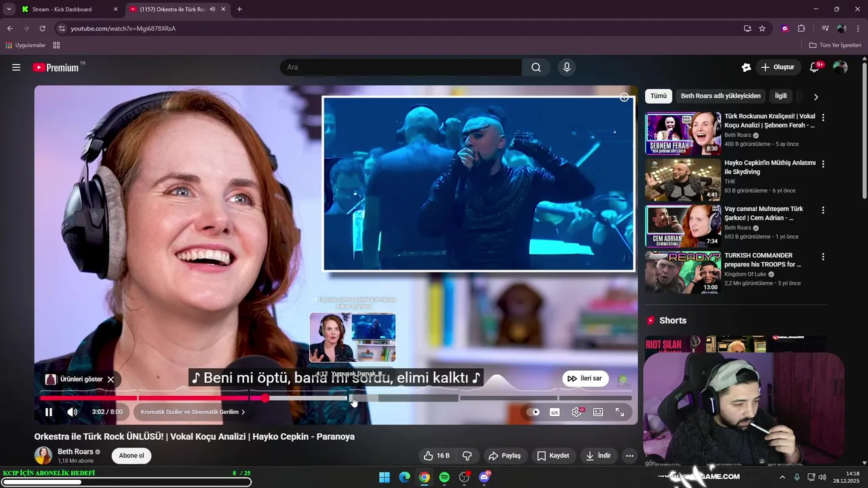
Task: Download video with İndir
Action: [599, 455]
